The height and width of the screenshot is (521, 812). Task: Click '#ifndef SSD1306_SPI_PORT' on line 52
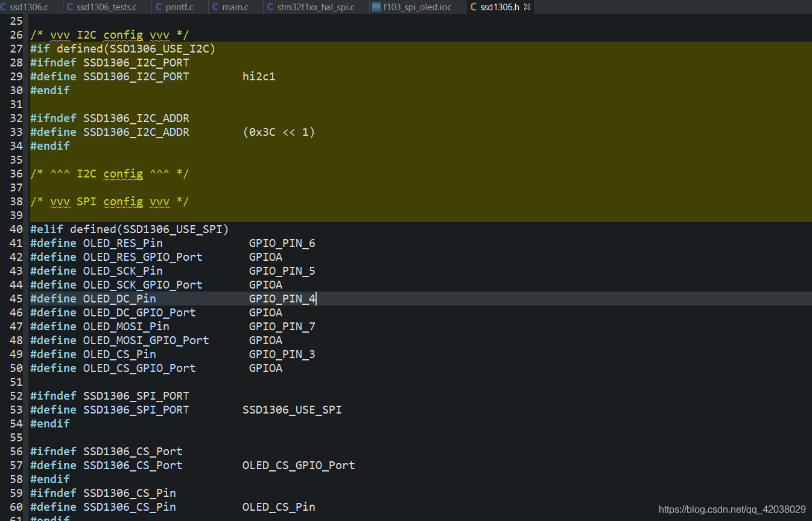(110, 396)
